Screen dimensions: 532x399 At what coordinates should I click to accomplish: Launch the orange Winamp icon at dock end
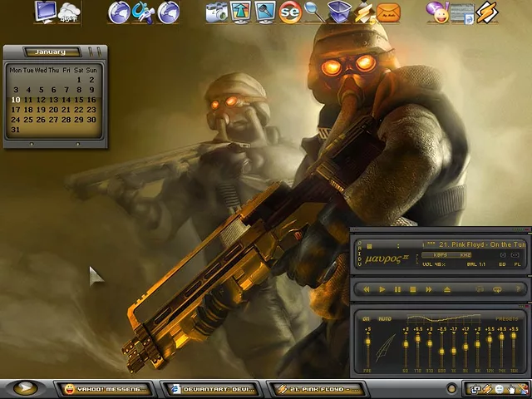pos(486,12)
